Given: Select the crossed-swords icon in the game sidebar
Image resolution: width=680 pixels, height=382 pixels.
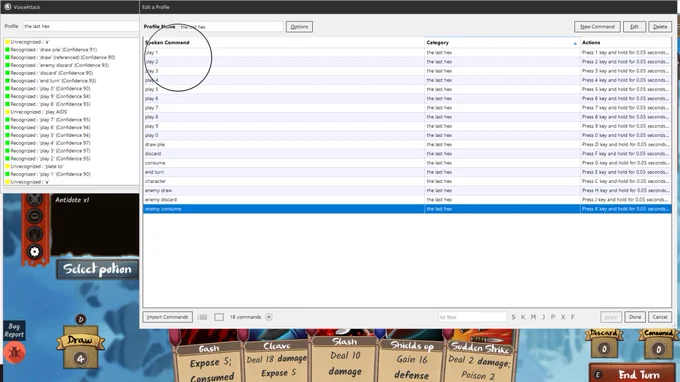Looking at the screenshot, I should pyautogui.click(x=35, y=199).
